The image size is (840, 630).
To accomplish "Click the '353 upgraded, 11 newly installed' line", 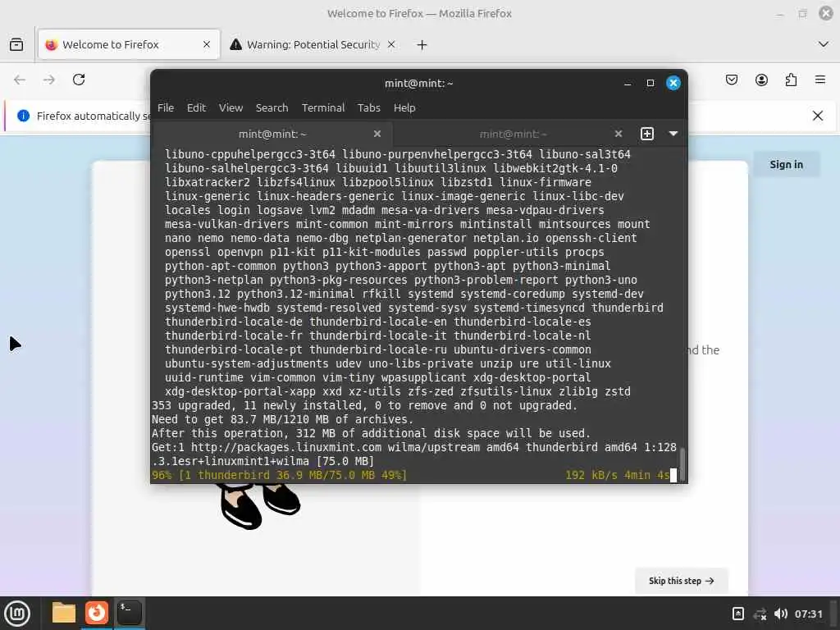I will click(x=364, y=405).
